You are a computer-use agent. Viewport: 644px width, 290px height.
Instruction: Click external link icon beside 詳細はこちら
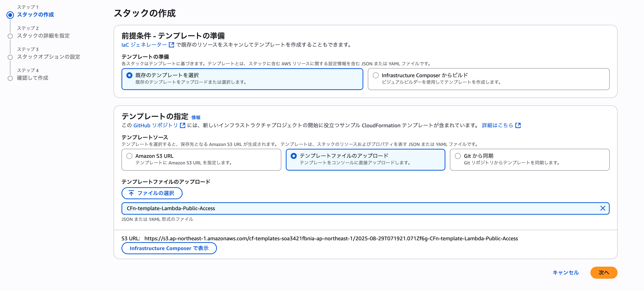coord(518,125)
